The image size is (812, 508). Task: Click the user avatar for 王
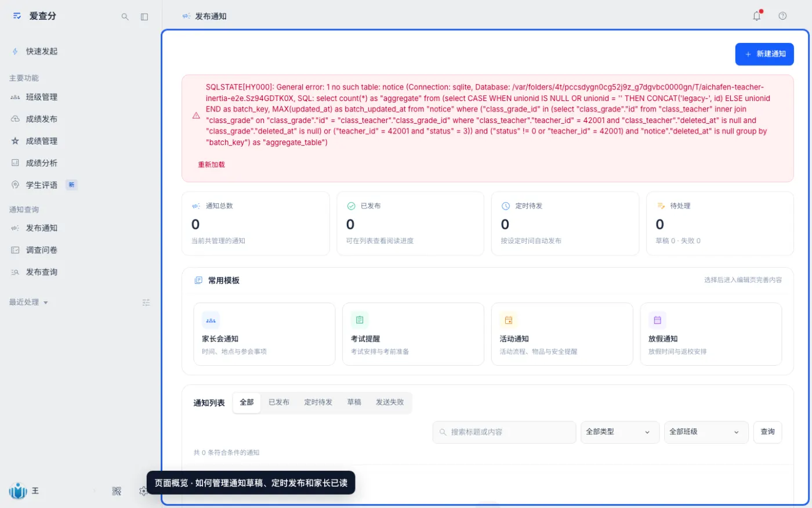[18, 491]
